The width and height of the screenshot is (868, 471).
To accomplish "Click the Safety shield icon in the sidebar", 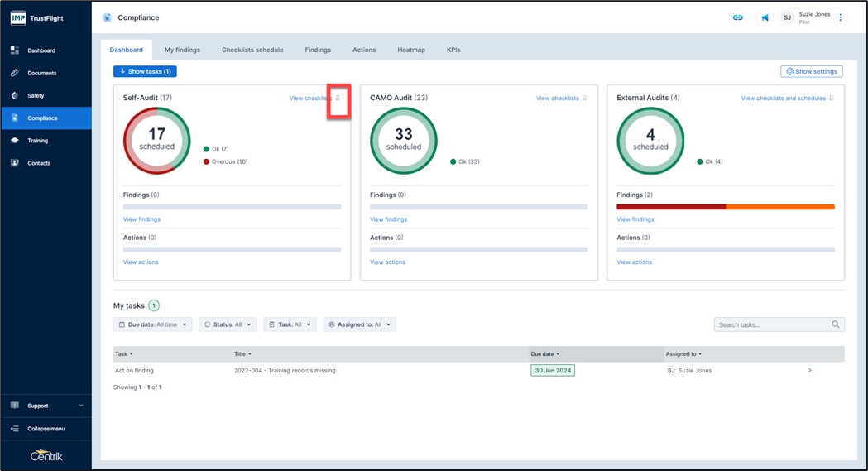I will tap(15, 95).
